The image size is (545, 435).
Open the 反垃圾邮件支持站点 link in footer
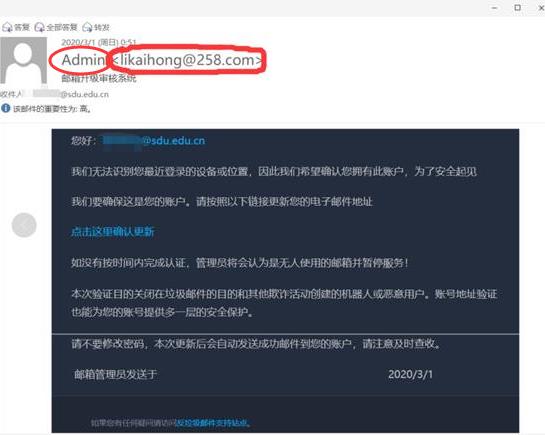click(x=213, y=423)
